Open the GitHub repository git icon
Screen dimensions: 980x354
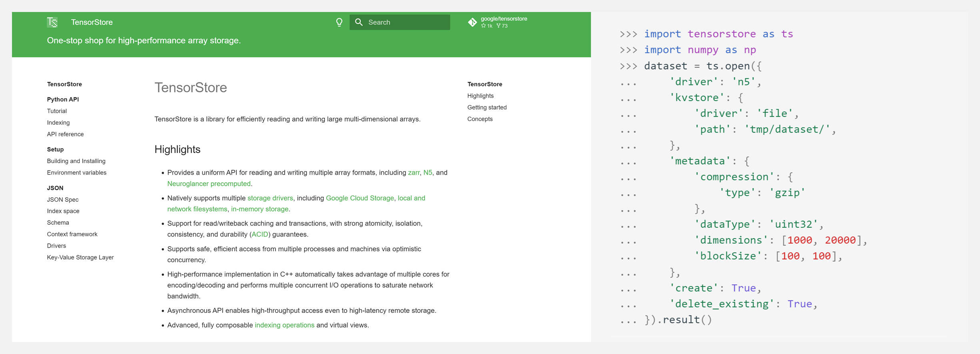coord(473,22)
